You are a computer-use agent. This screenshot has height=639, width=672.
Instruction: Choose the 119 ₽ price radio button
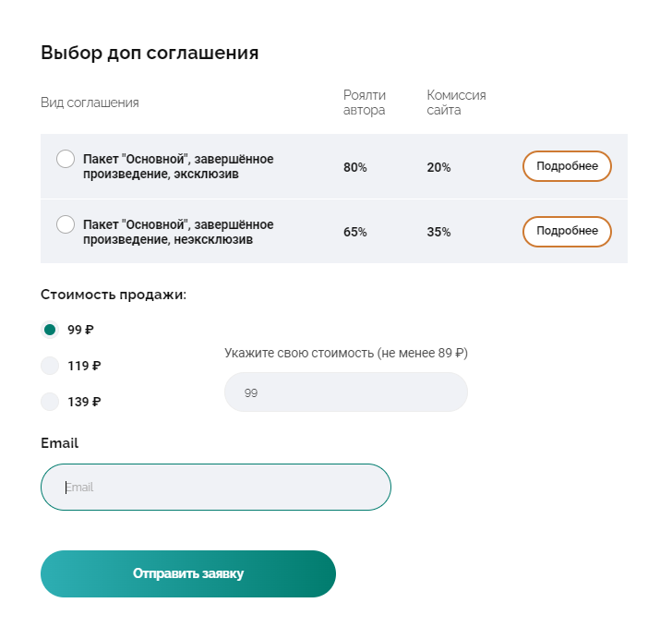point(50,366)
